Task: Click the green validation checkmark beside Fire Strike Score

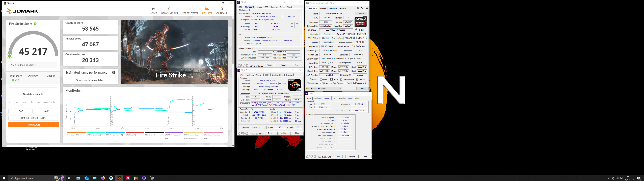Action: 35,24
